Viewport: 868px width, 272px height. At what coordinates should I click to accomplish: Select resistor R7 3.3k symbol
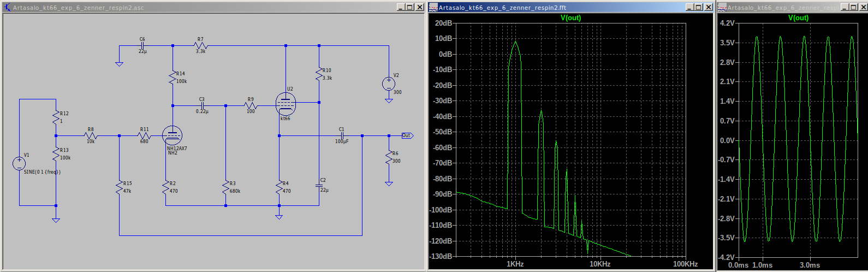tap(200, 46)
